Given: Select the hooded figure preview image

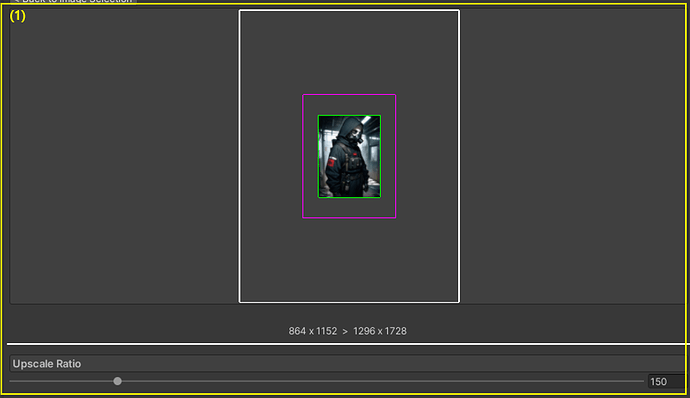Looking at the screenshot, I should [349, 156].
